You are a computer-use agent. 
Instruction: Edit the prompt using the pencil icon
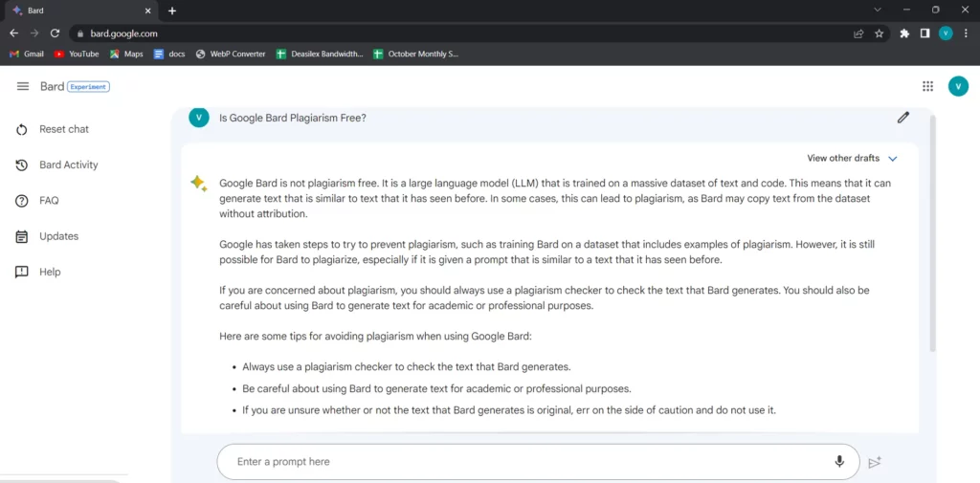tap(902, 118)
